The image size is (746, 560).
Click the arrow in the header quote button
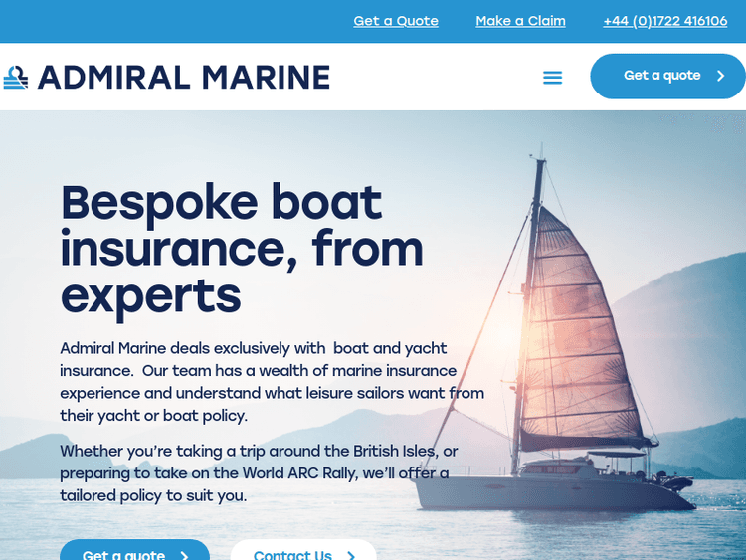[x=721, y=76]
